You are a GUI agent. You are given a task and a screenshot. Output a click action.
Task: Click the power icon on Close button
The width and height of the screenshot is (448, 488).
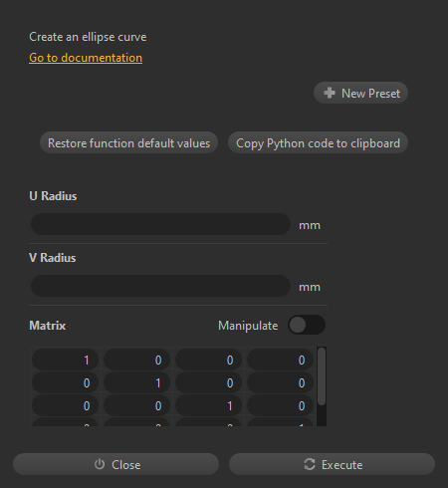pyautogui.click(x=100, y=464)
